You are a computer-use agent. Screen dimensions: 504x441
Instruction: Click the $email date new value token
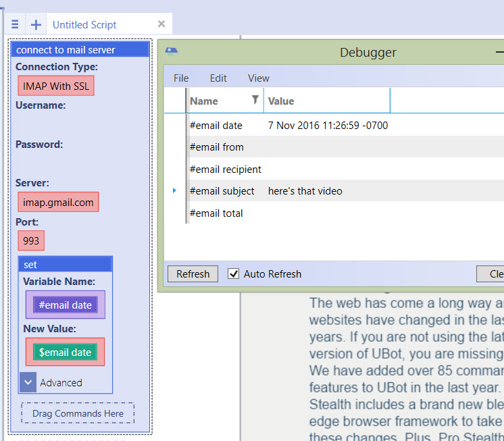[x=65, y=352]
